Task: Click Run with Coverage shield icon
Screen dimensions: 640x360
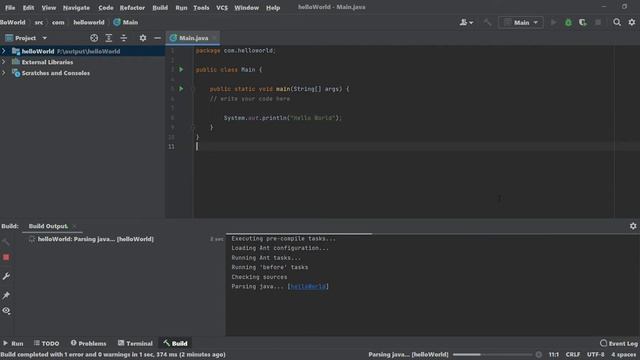Action: 583,22
